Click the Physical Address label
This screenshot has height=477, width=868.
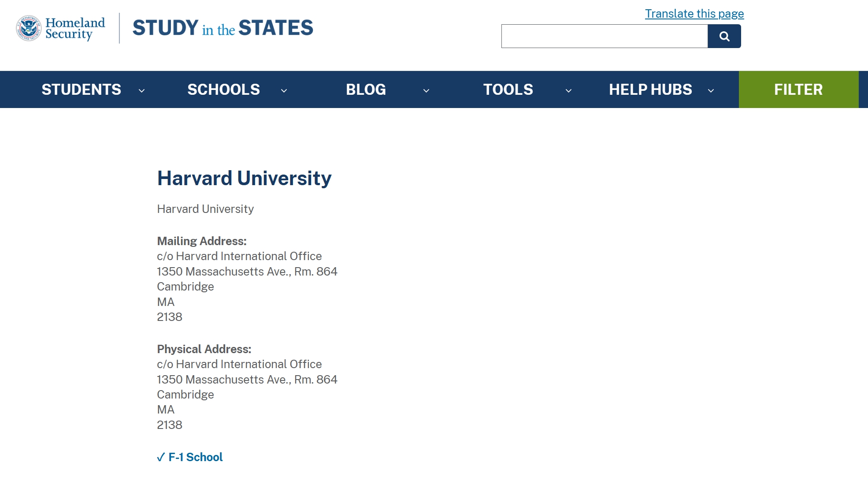pyautogui.click(x=204, y=349)
